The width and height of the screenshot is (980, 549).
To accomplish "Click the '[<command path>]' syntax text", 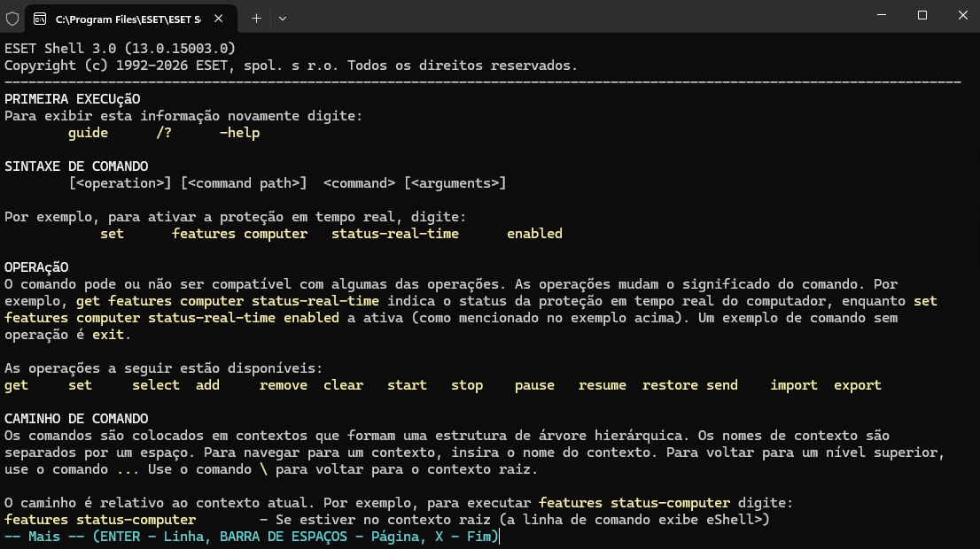I will (x=244, y=183).
